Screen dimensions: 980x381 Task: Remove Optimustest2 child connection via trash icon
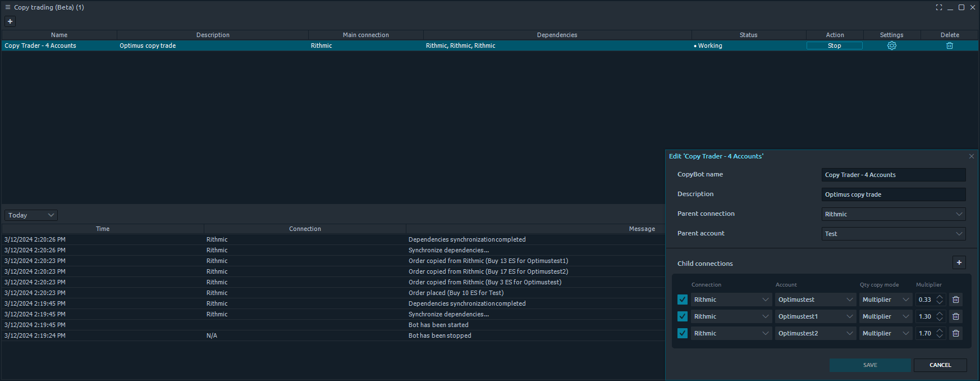[956, 333]
